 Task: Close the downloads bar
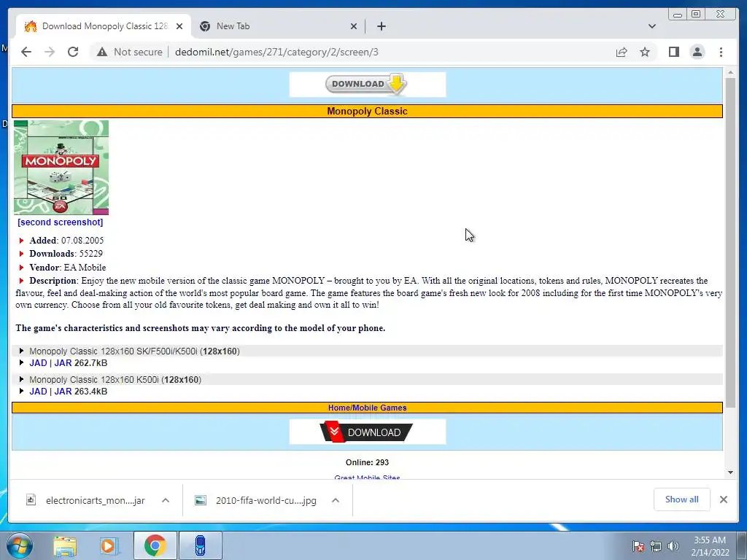click(723, 499)
